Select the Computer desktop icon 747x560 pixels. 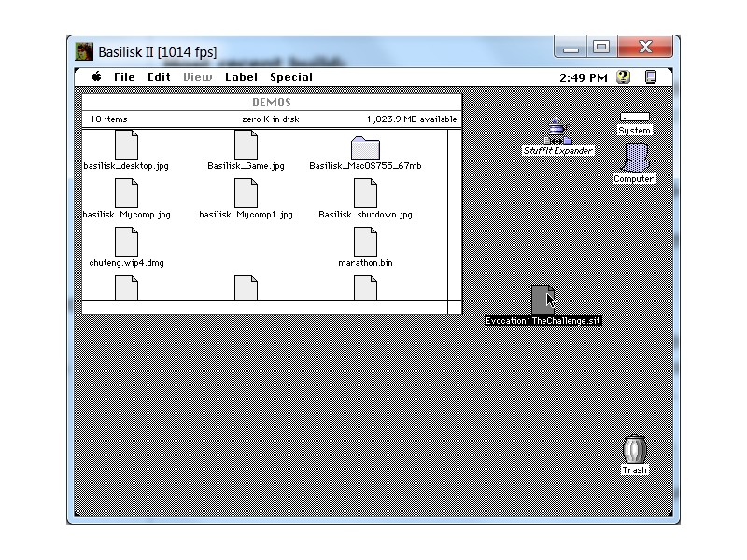point(635,158)
